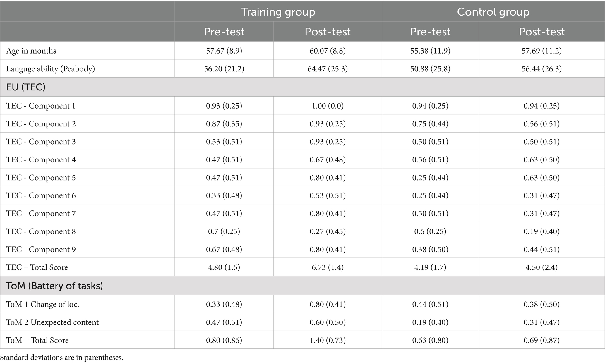
Task: Click the Control group column header
Action: tap(493, 12)
